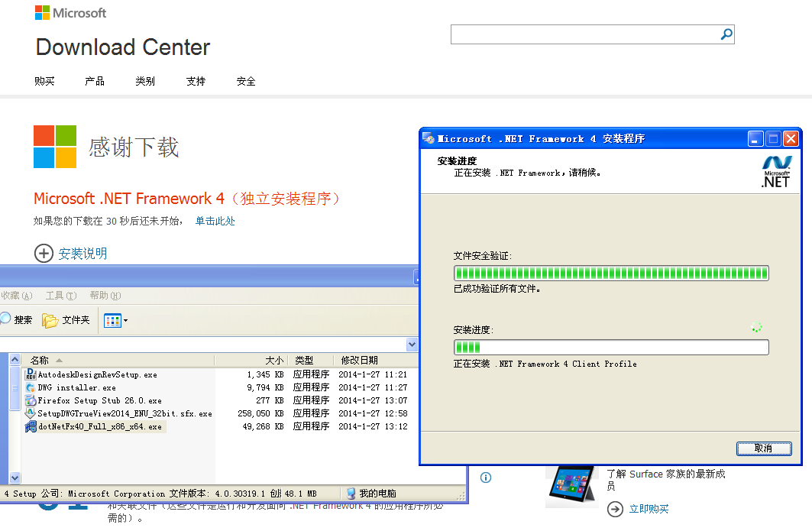Select dotNetFx40_Full_x86_x64.exe file icon
812x531 pixels.
[x=31, y=426]
